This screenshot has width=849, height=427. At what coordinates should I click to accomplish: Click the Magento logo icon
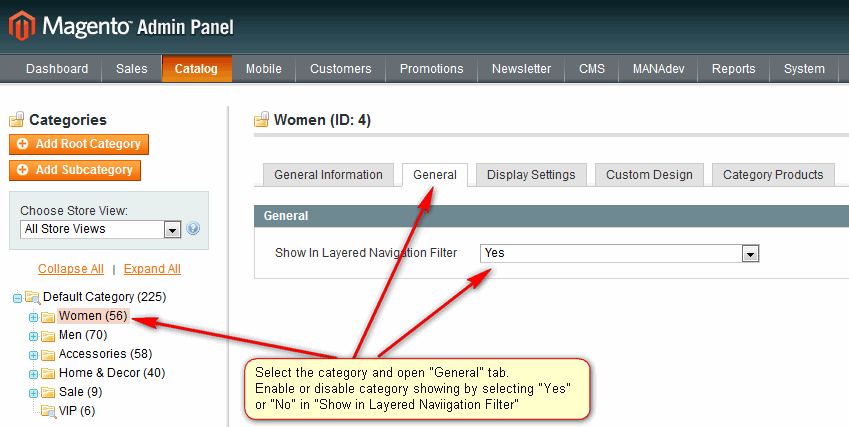[x=22, y=25]
